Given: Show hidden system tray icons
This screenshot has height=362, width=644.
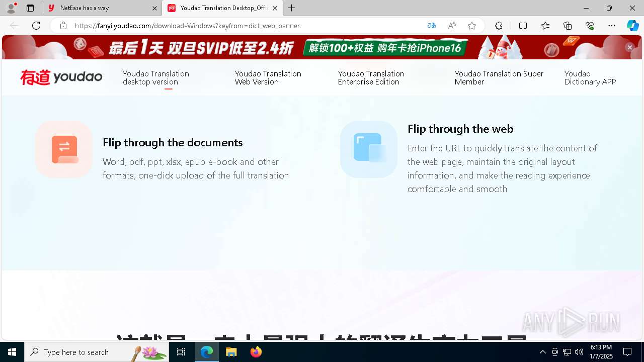Looking at the screenshot, I should click(x=542, y=352).
